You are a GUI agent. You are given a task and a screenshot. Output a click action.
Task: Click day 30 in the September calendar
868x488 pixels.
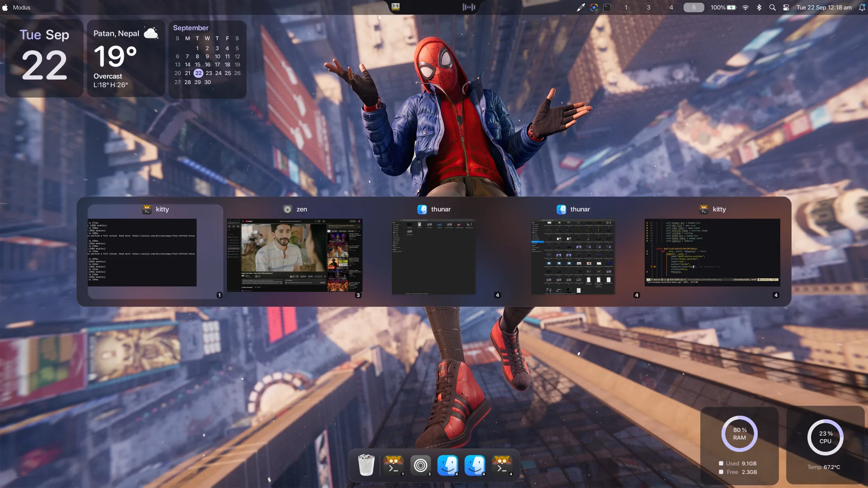[x=208, y=82]
